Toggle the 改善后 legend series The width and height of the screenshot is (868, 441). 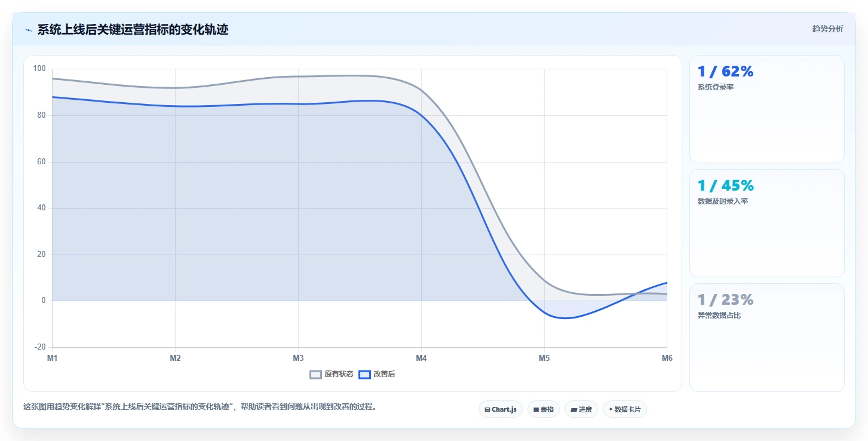pyautogui.click(x=377, y=375)
